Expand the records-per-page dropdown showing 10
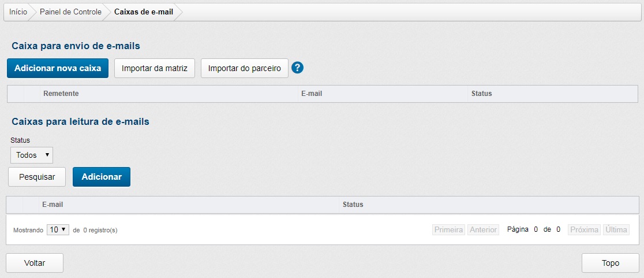 click(58, 229)
